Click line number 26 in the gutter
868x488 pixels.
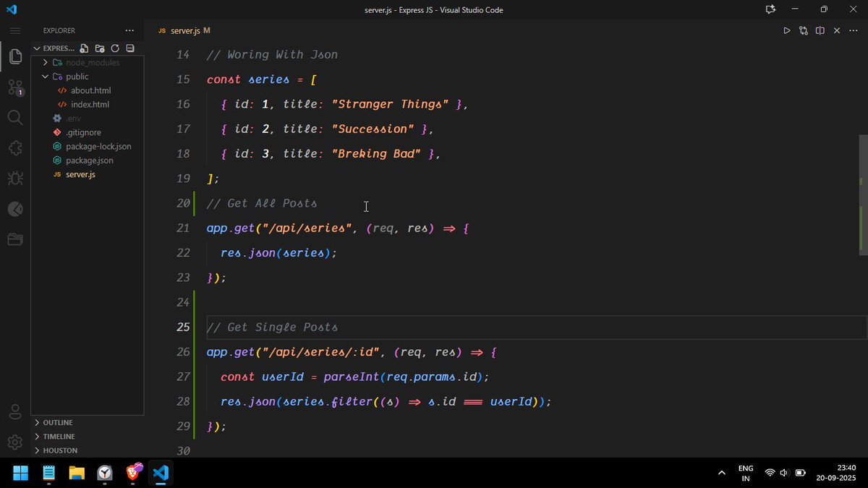[183, 352]
